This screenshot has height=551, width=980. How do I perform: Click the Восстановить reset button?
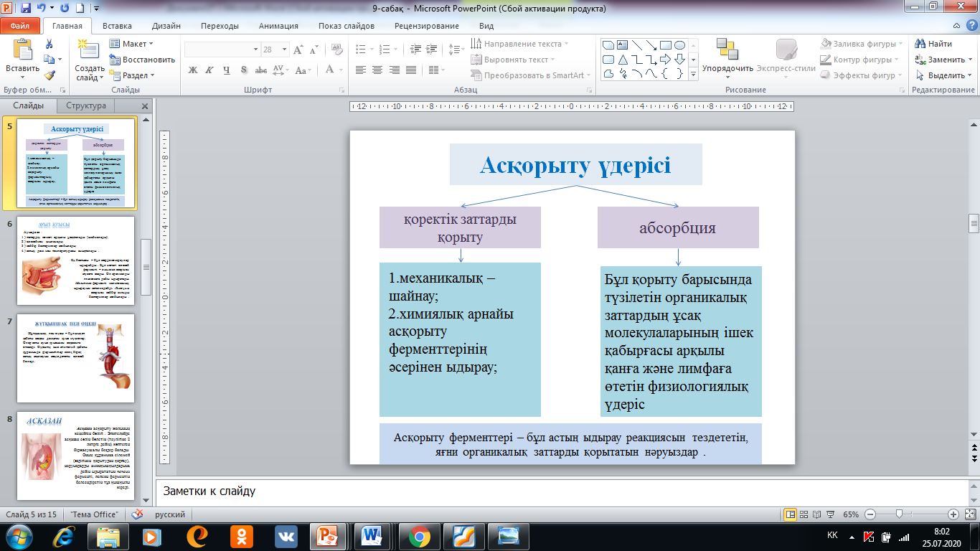(142, 60)
